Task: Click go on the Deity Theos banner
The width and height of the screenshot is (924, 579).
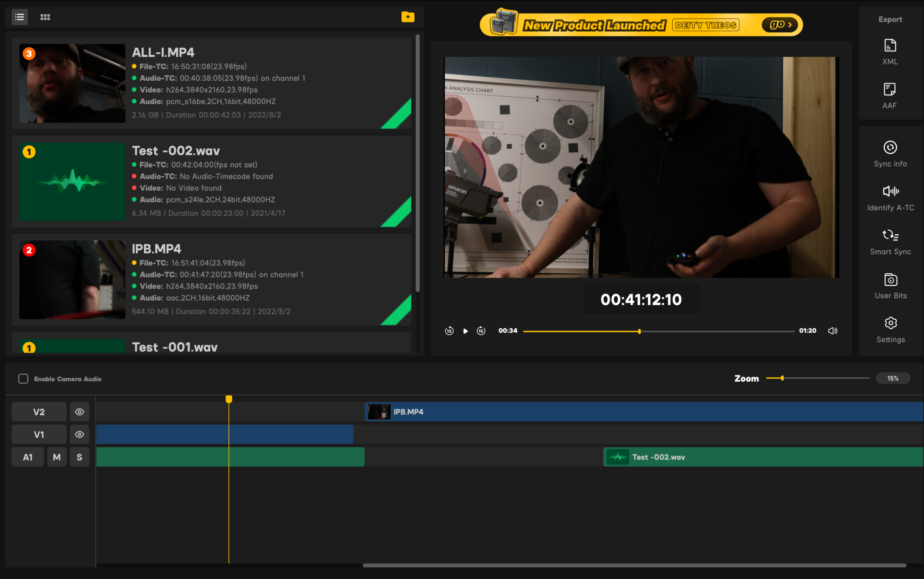Action: pos(779,24)
